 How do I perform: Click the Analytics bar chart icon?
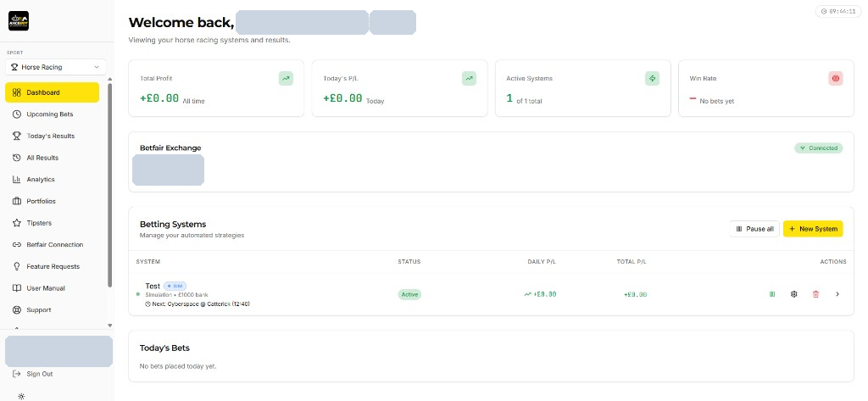pos(17,180)
